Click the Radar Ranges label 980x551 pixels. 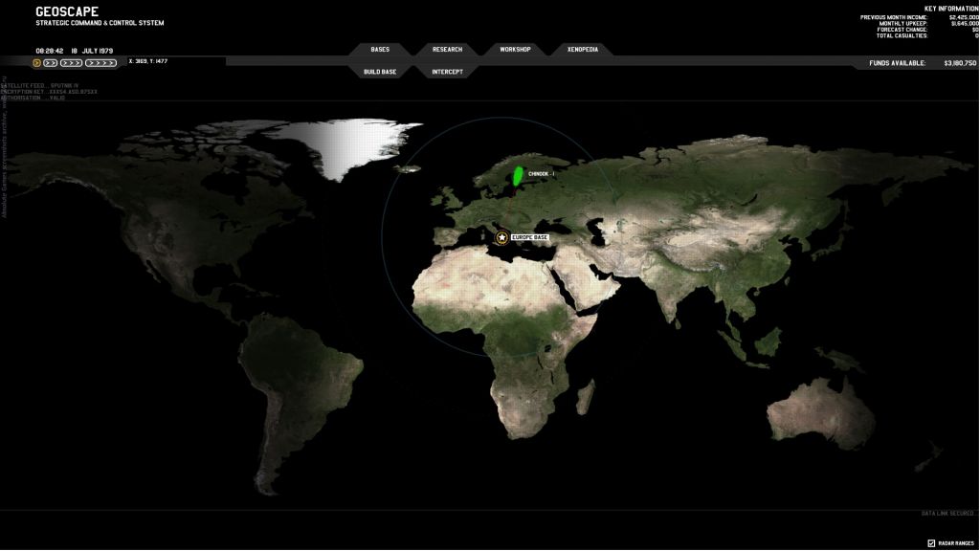pyautogui.click(x=956, y=543)
